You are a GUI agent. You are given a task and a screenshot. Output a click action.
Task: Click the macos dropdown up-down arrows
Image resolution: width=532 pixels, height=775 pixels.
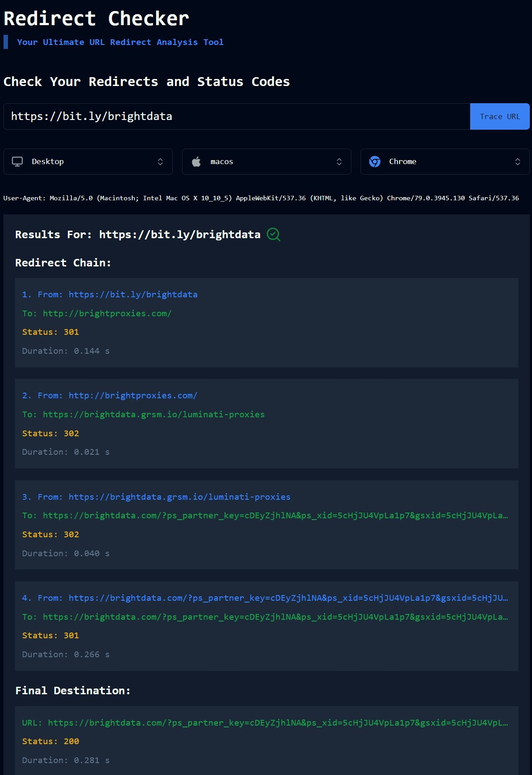pos(339,161)
